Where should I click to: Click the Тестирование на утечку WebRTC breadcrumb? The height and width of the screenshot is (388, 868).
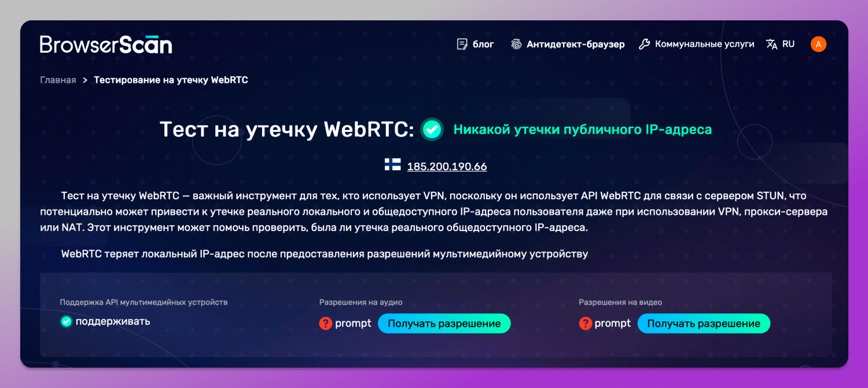pyautogui.click(x=170, y=80)
